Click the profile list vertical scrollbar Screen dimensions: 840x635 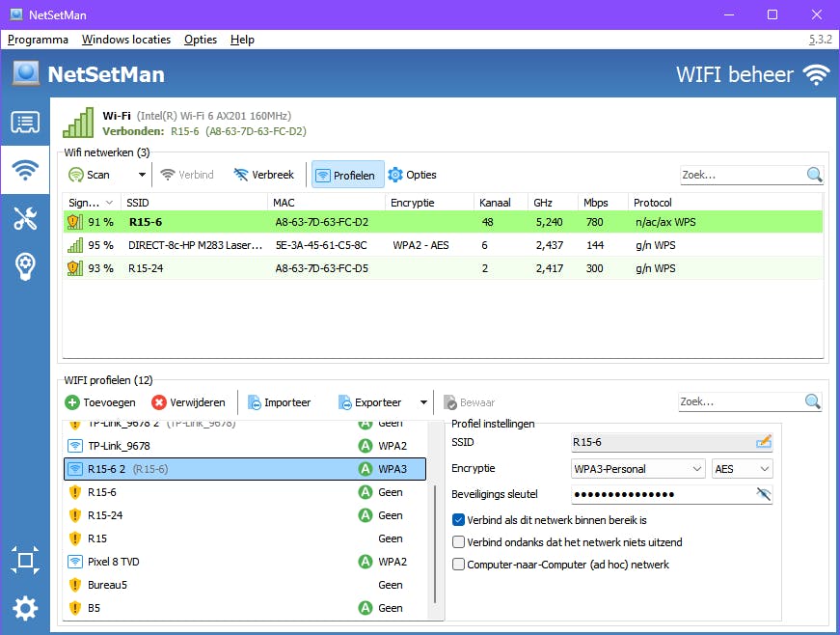(x=434, y=544)
